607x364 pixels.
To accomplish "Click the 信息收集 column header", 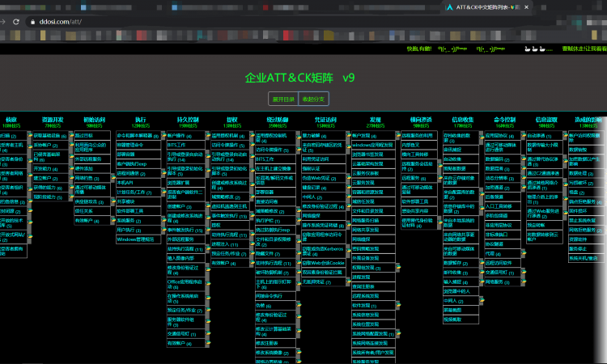I will click(x=463, y=120).
